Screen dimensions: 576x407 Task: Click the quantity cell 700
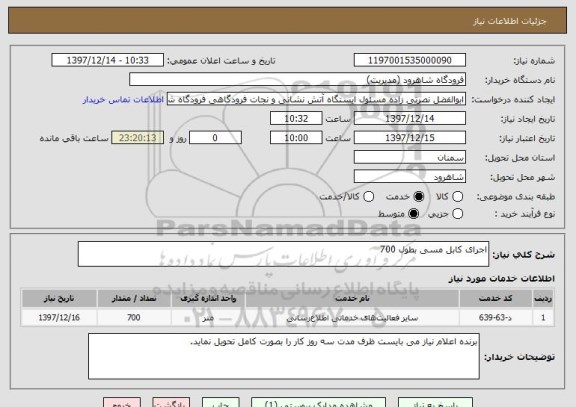click(x=134, y=317)
